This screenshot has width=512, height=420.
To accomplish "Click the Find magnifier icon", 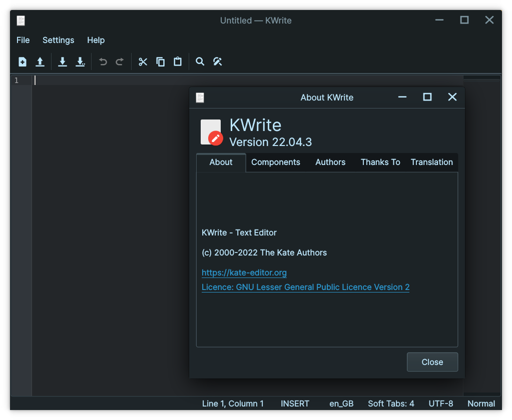I will pos(200,61).
